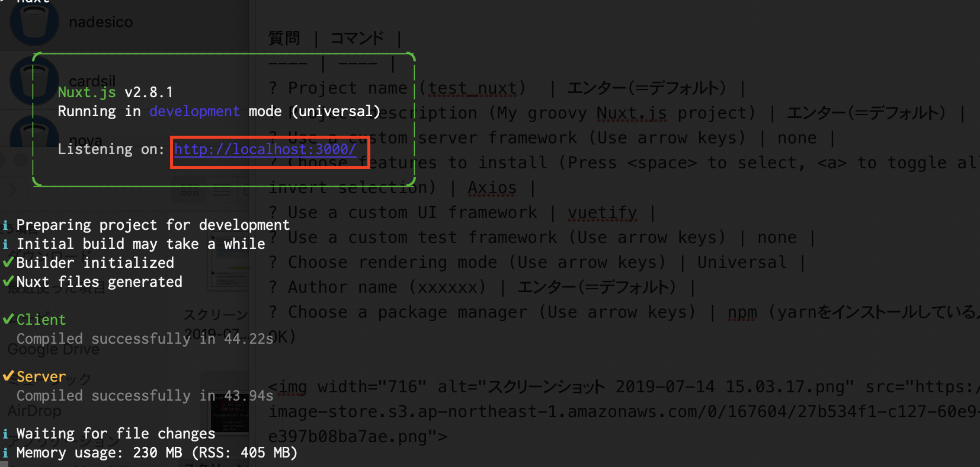Open the http://localhost:3000/ link
The width and height of the screenshot is (980, 467).
coord(265,149)
